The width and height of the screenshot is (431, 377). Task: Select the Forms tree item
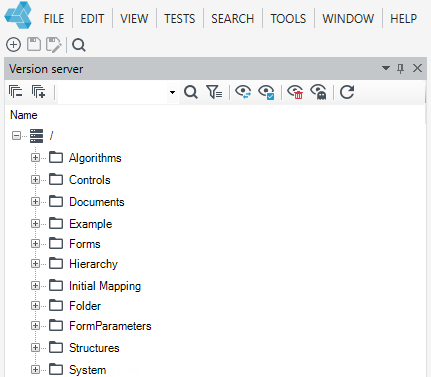coord(85,244)
